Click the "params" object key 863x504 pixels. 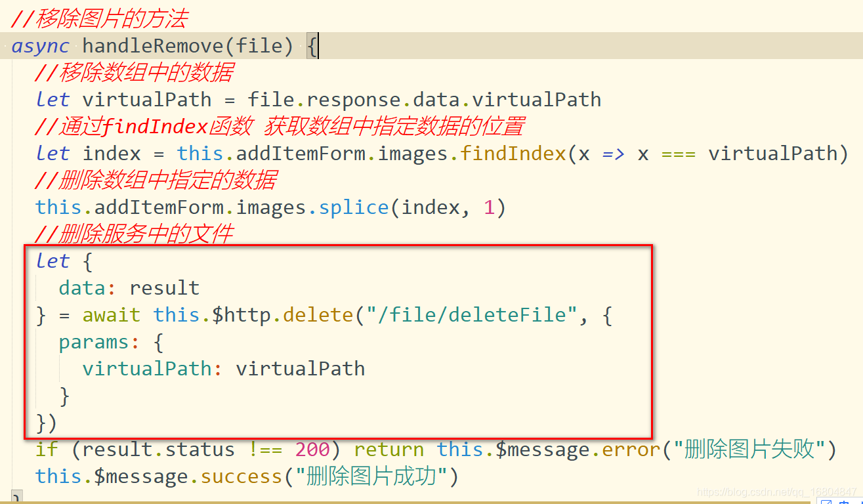click(x=94, y=343)
